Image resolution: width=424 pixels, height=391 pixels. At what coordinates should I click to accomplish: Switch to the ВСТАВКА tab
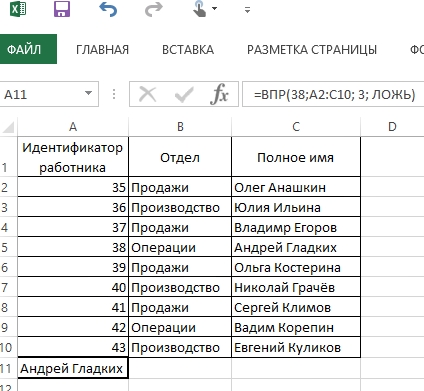188,50
